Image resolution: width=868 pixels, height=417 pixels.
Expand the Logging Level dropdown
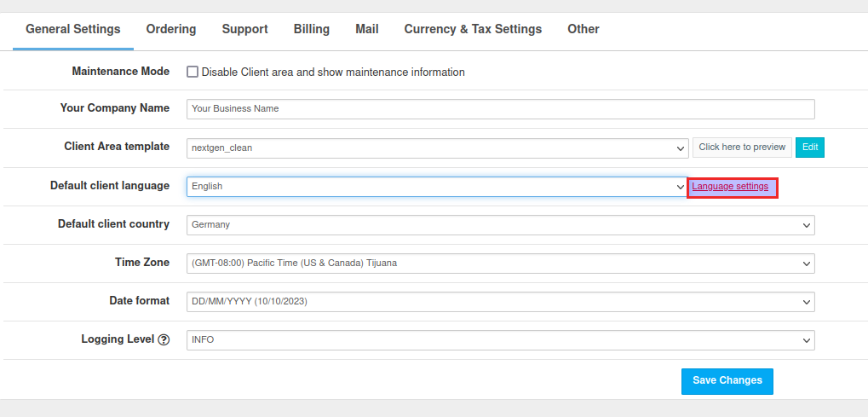click(x=500, y=339)
